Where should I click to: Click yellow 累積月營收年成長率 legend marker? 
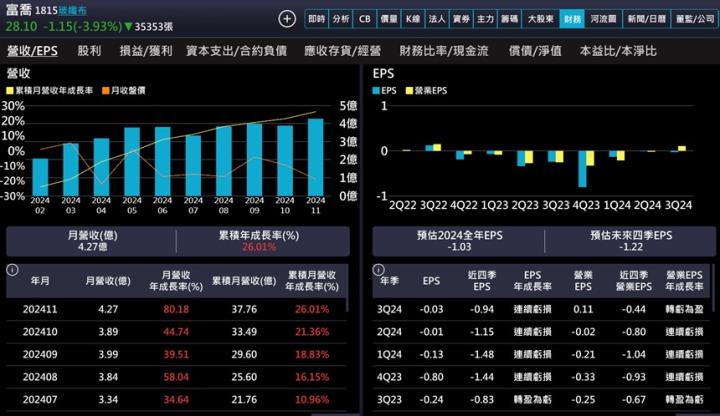[10, 90]
